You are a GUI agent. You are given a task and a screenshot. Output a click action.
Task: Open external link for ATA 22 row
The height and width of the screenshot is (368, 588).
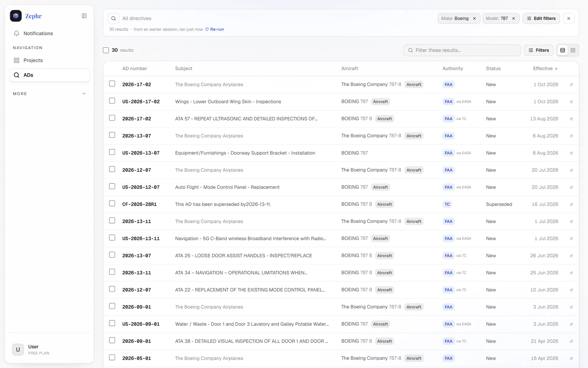point(571,290)
